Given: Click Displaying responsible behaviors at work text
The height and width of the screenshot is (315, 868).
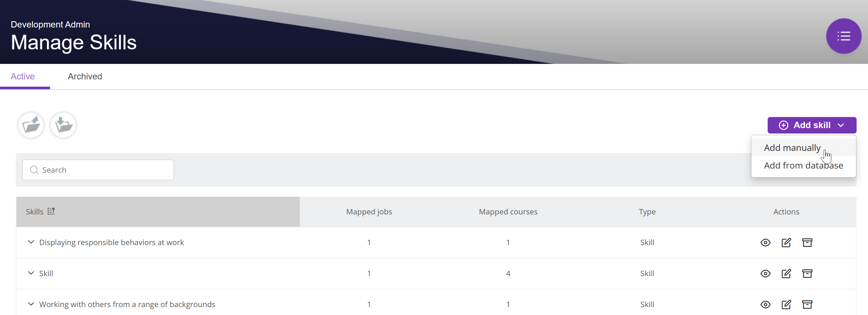Looking at the screenshot, I should click(111, 242).
